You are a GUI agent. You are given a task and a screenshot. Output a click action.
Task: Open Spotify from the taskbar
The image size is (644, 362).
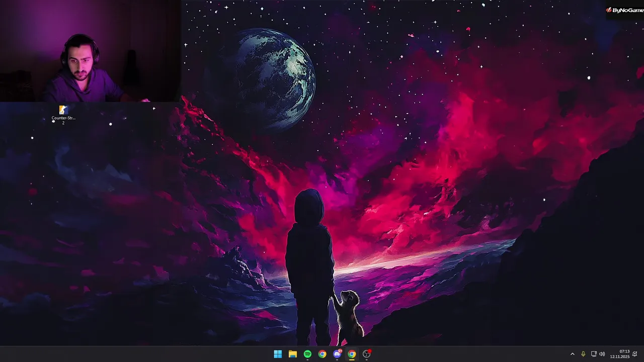tap(307, 354)
